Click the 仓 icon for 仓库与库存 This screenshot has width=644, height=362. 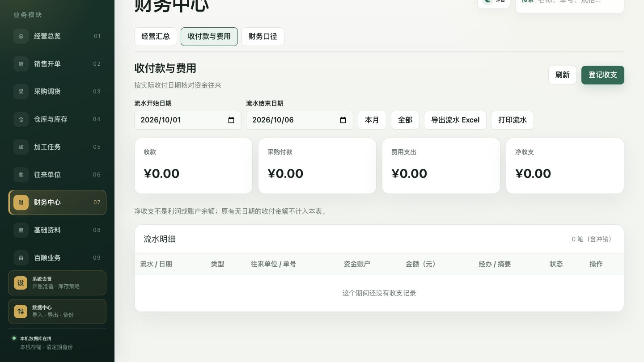21,119
